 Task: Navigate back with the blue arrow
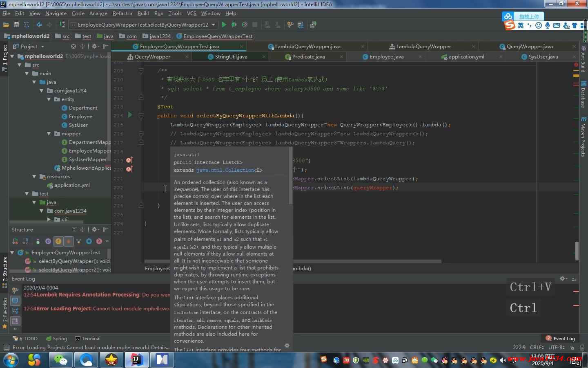[x=39, y=25]
